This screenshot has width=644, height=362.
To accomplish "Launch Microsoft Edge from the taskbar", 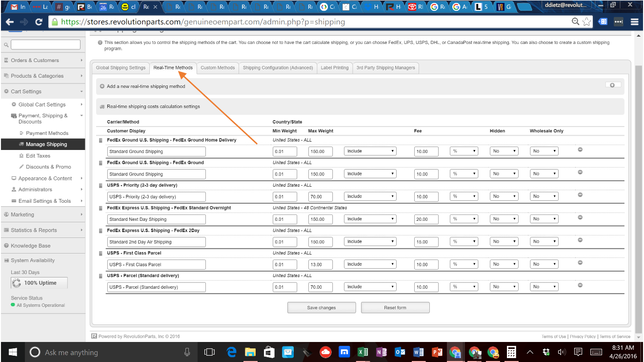I will click(232, 352).
